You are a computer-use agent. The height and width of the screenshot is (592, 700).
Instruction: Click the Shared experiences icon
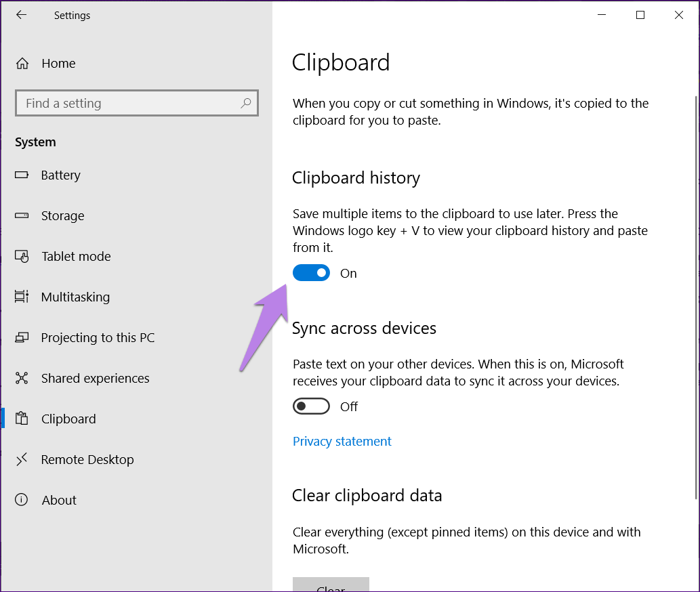coord(22,378)
